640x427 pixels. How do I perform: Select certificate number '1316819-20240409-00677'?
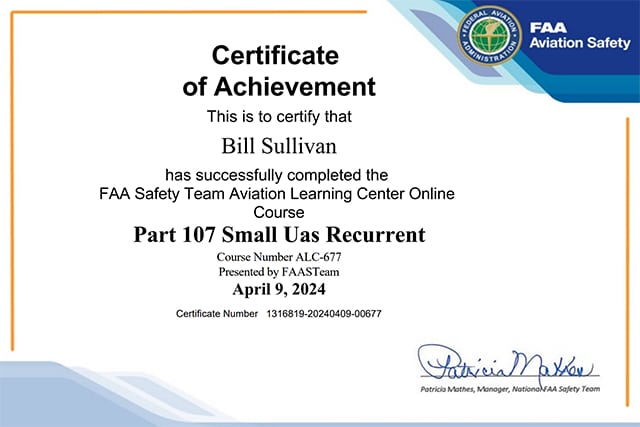tap(324, 314)
